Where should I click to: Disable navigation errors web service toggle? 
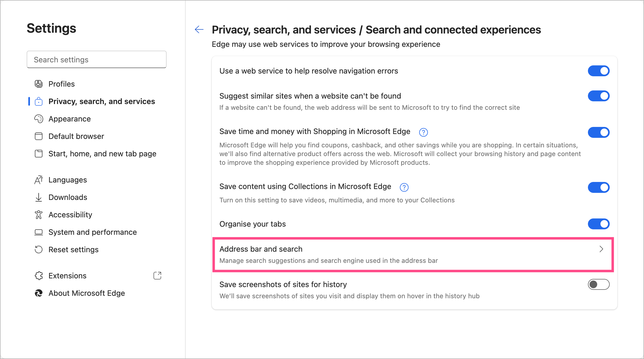598,71
